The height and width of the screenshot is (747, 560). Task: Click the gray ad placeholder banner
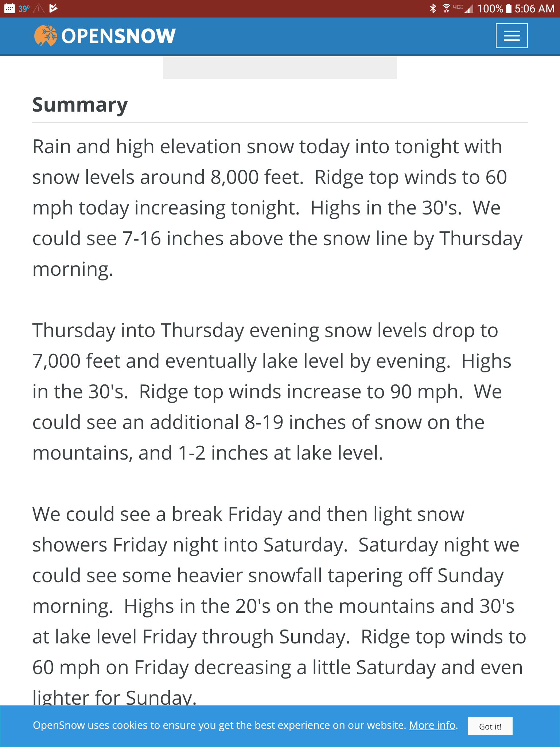pyautogui.click(x=280, y=67)
